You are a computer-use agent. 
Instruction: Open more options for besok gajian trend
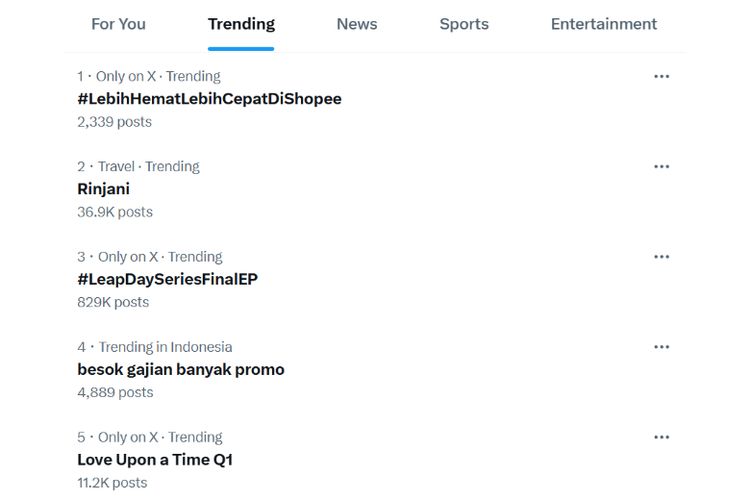661,347
